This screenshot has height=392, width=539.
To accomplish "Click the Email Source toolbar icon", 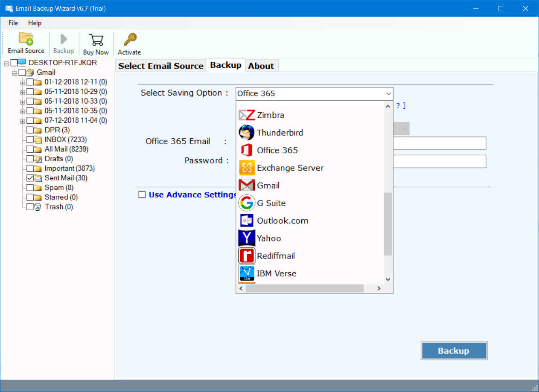I will tap(26, 39).
